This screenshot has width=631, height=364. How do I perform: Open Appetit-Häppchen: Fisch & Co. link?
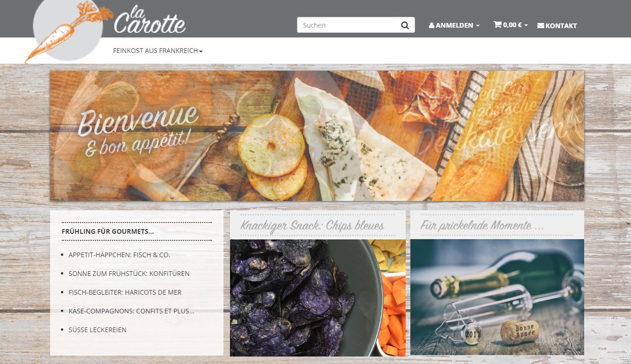click(119, 255)
